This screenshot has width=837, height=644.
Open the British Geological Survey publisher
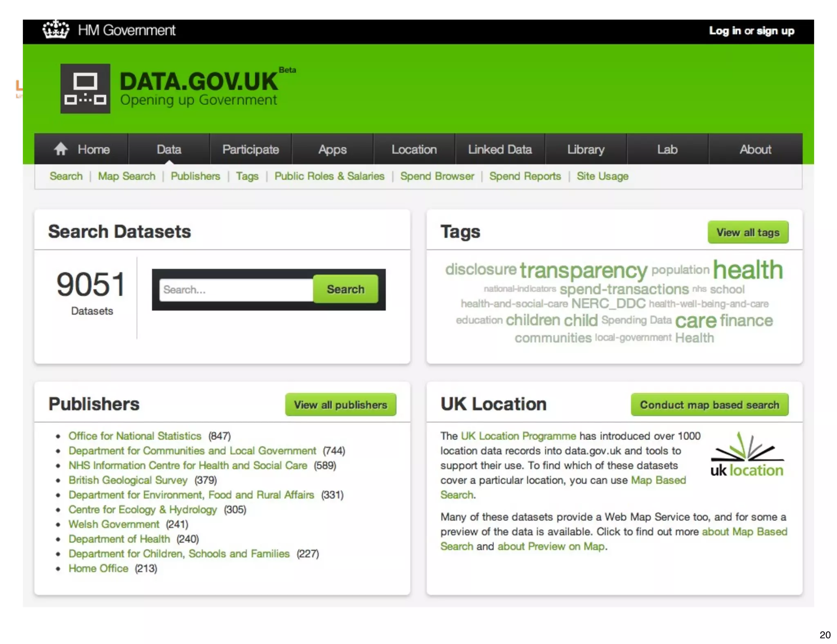pos(128,480)
